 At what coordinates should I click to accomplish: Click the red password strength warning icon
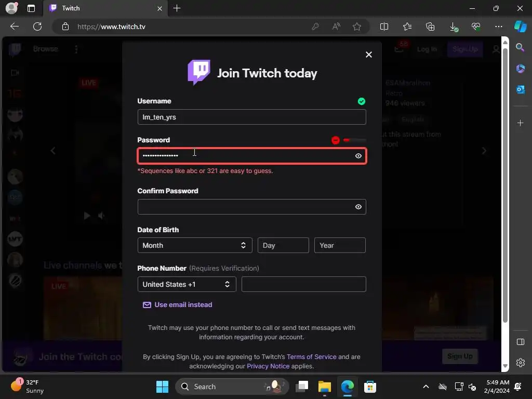pyautogui.click(x=335, y=140)
